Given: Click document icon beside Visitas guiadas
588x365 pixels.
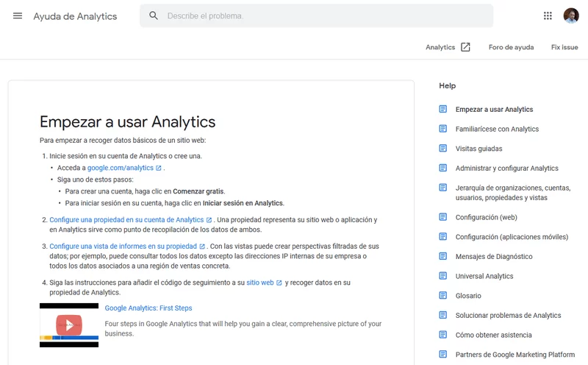Looking at the screenshot, I should coord(443,148).
